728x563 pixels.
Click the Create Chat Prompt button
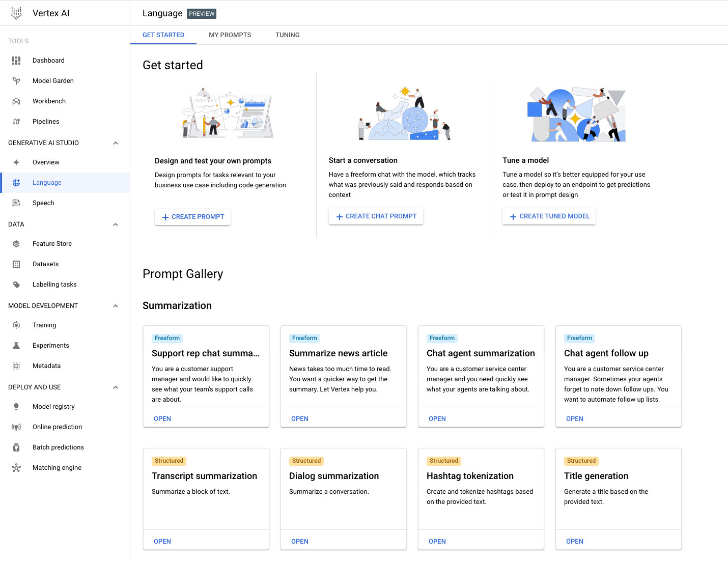[376, 216]
